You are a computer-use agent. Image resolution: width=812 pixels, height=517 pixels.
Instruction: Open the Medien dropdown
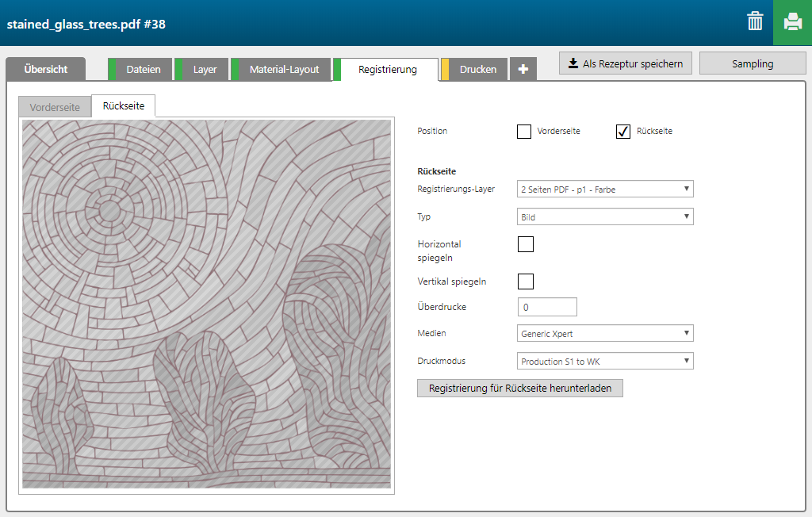pyautogui.click(x=605, y=334)
